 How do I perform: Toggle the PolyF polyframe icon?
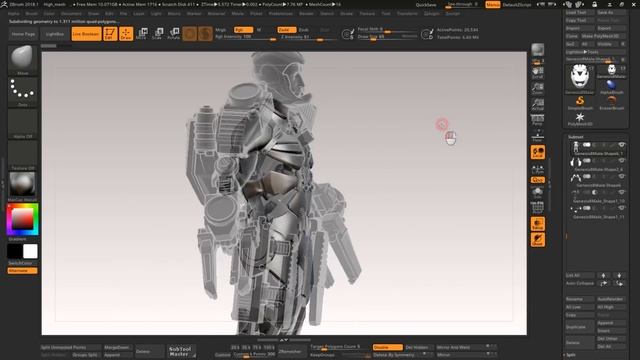click(x=538, y=207)
